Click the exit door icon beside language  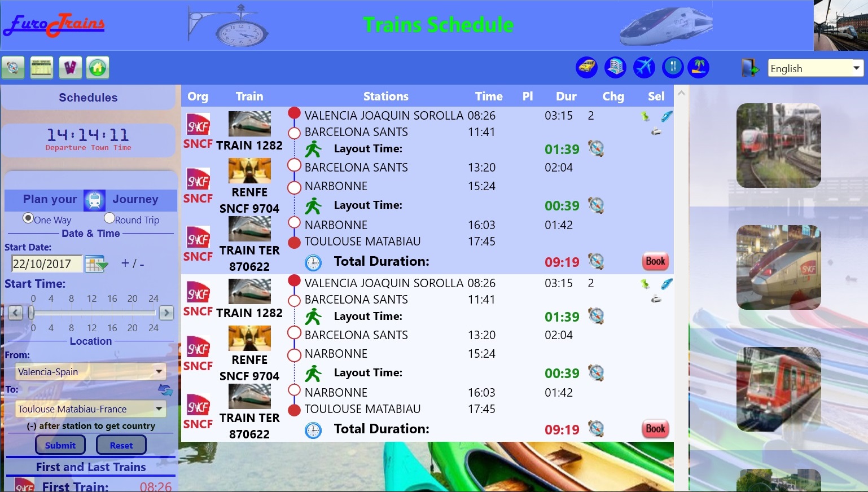750,68
